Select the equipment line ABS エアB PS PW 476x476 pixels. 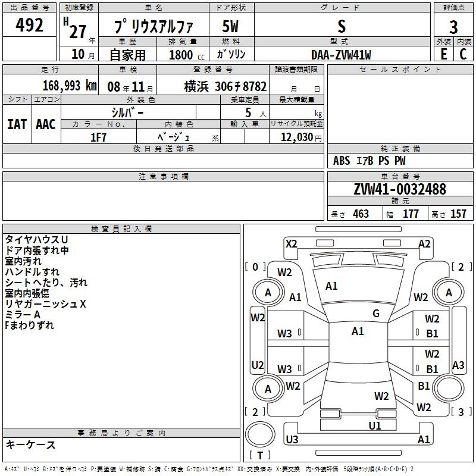[x=369, y=161]
